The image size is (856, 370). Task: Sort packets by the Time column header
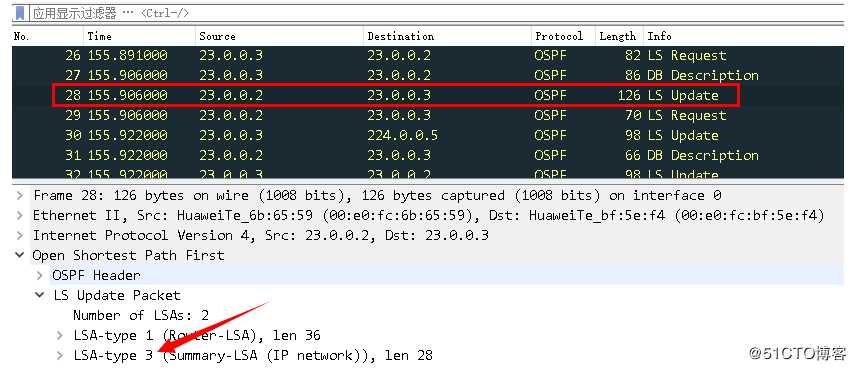click(x=140, y=37)
